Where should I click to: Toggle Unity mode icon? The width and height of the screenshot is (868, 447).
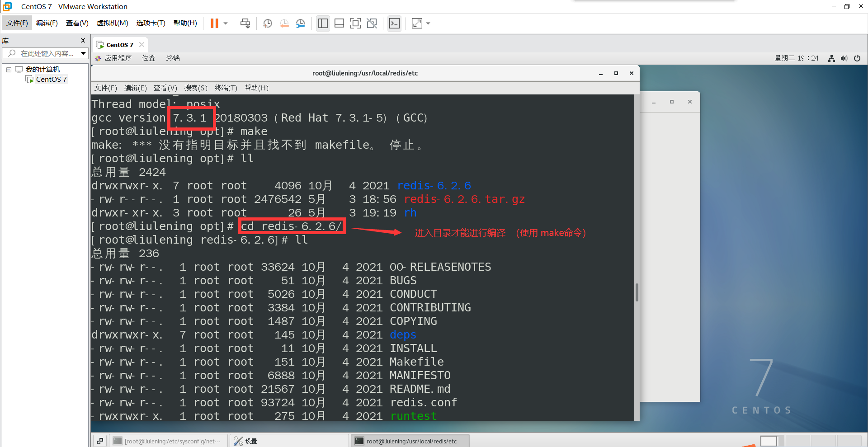coord(372,23)
